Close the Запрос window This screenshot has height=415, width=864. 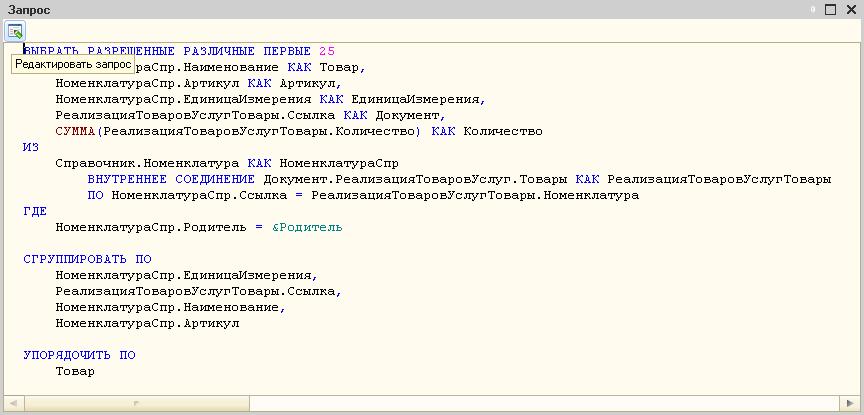point(849,10)
